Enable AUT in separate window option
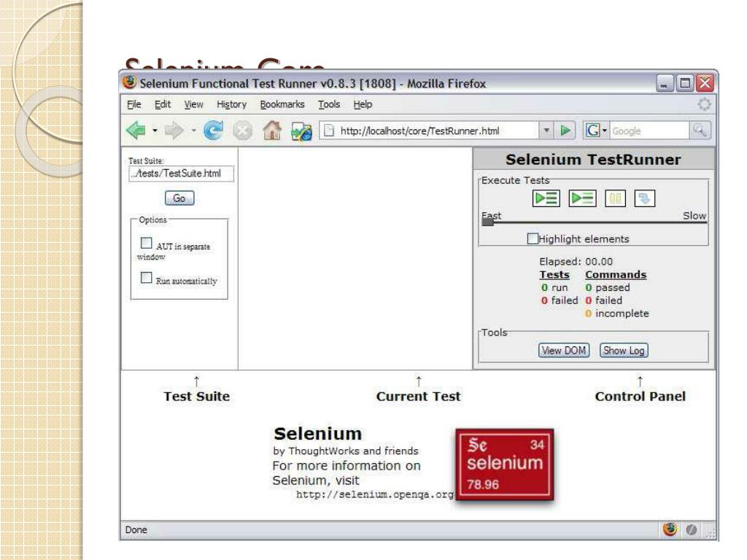This screenshot has width=747, height=560. tap(146, 243)
